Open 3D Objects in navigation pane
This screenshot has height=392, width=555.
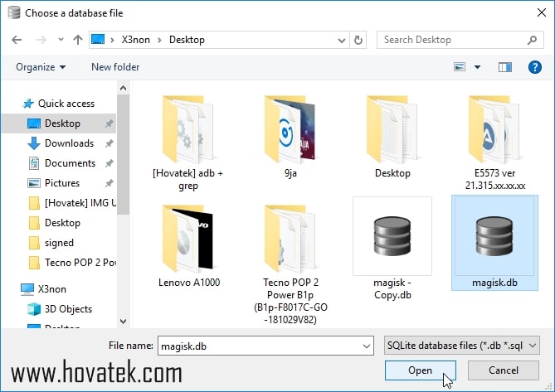click(x=60, y=309)
